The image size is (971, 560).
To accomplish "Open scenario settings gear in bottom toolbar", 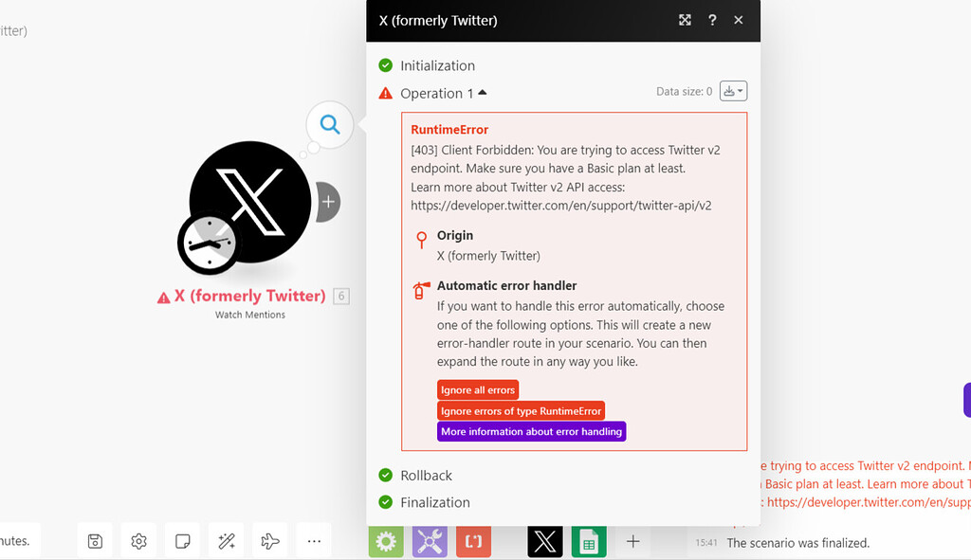I will tap(138, 541).
